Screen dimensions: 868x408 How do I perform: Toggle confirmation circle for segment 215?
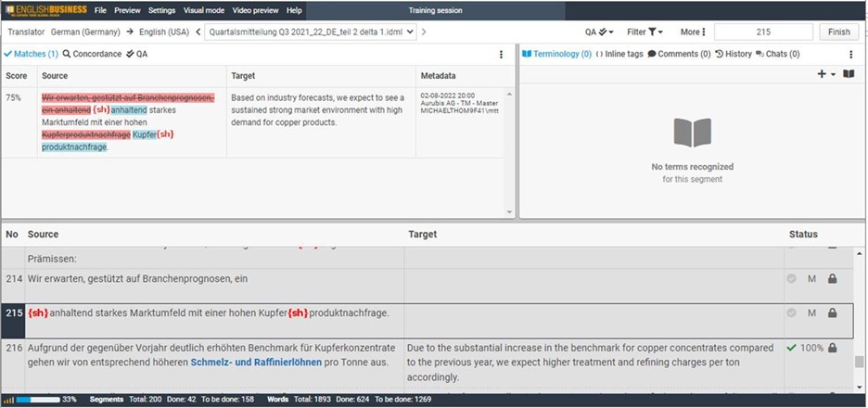tap(791, 313)
